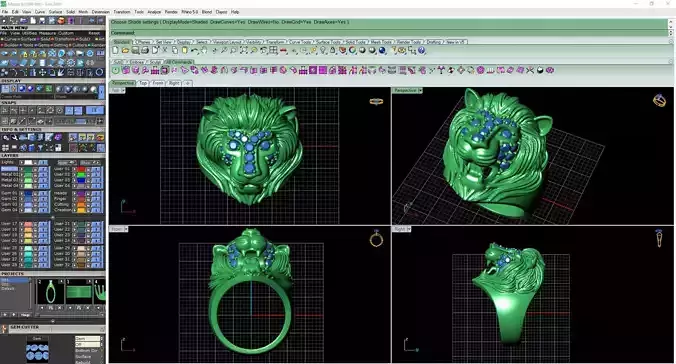Add a viewport tab with plus button
Viewport: 676px width, 364px height.
tap(188, 83)
